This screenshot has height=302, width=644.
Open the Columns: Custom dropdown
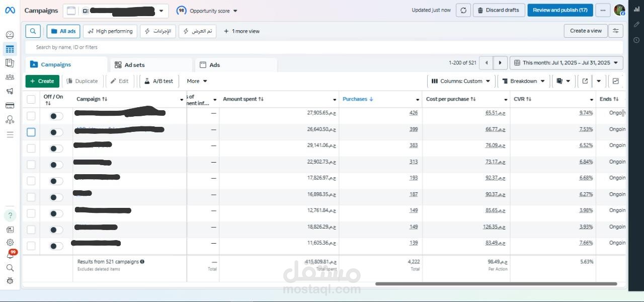tap(461, 81)
